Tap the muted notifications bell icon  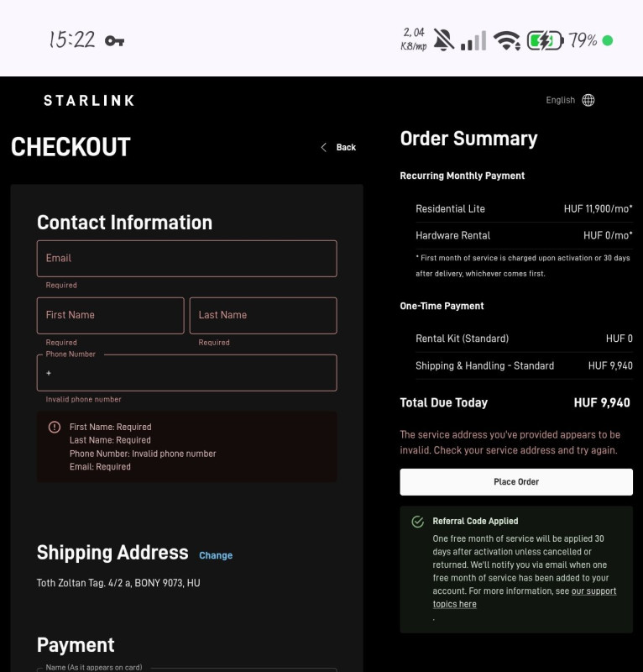[x=444, y=39]
